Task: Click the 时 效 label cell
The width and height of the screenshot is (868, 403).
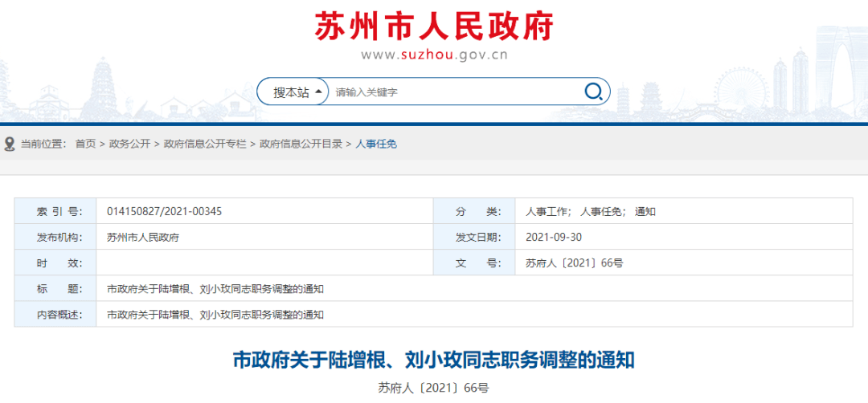Action: tap(55, 263)
